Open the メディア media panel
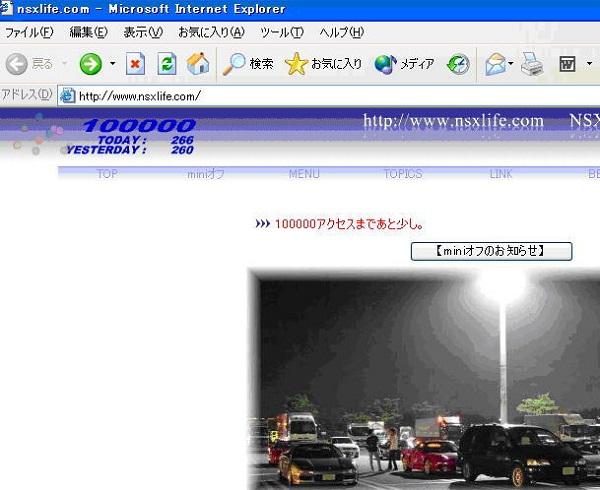Image resolution: width=600 pixels, height=490 pixels. (x=404, y=64)
